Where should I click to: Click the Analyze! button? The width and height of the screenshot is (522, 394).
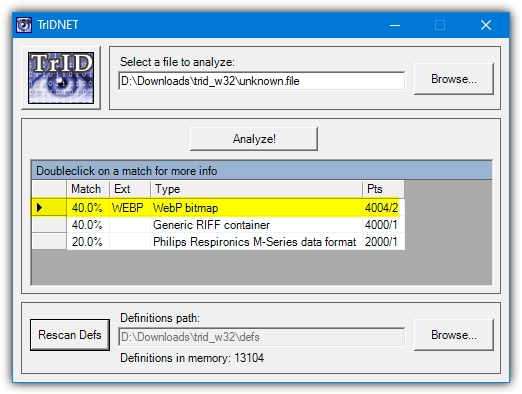254,139
